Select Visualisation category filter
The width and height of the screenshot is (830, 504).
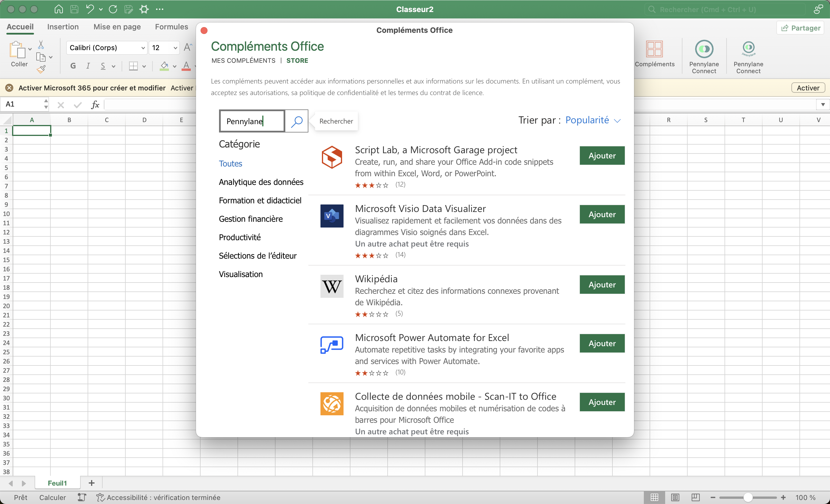[240, 274]
